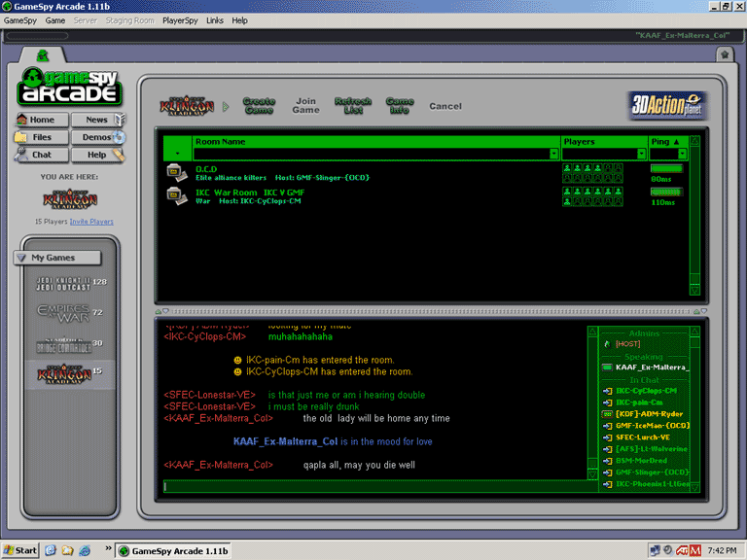
Task: Click the IKC War Room icon
Action: pos(177,196)
